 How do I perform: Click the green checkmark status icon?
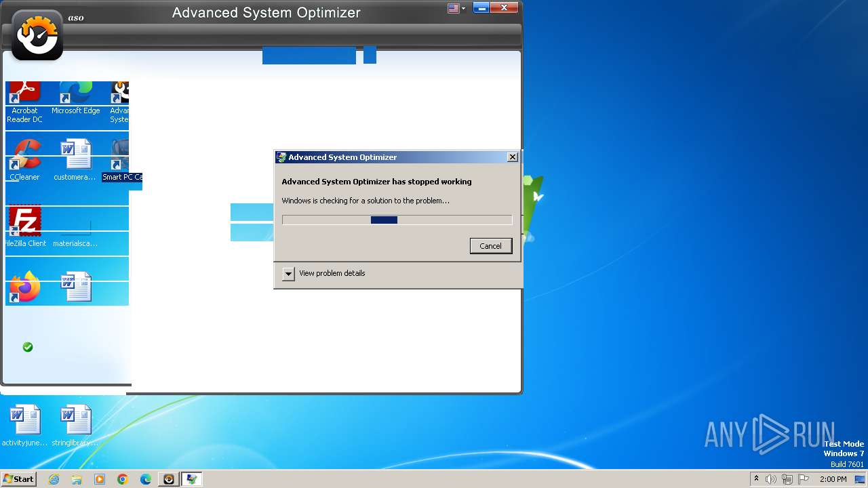[28, 347]
